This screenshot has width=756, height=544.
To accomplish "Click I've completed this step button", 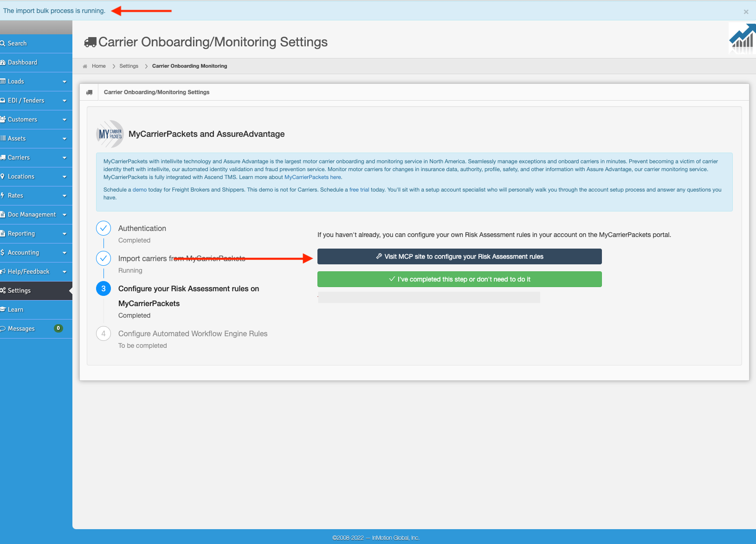I will pyautogui.click(x=459, y=279).
